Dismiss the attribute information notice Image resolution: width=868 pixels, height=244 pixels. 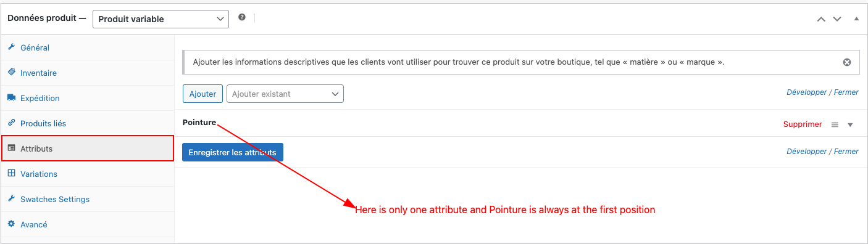click(847, 62)
